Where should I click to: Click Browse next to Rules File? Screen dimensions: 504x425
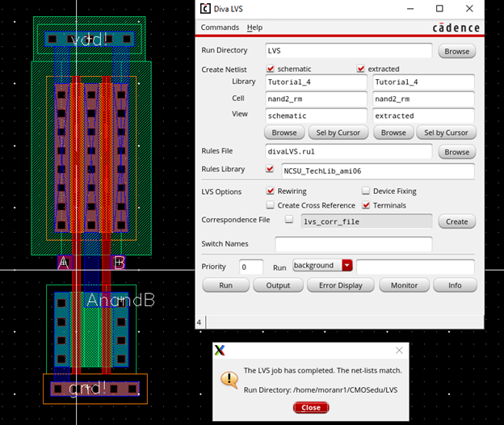point(456,152)
